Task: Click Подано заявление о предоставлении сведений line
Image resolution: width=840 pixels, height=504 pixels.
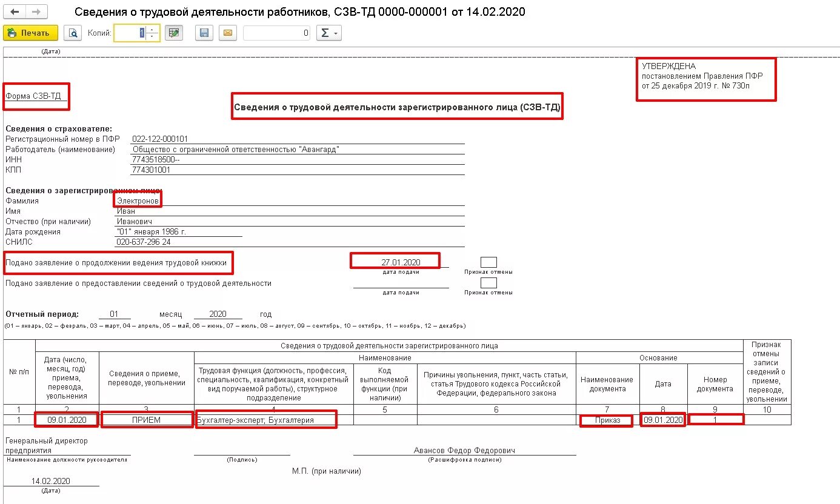Action: point(138,283)
